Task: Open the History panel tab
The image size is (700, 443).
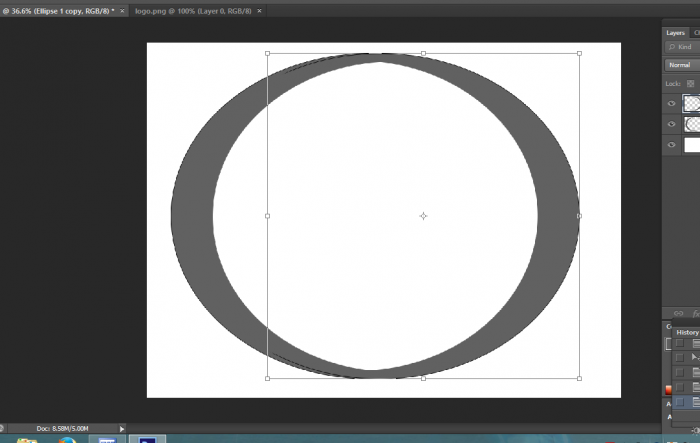Action: (687, 332)
